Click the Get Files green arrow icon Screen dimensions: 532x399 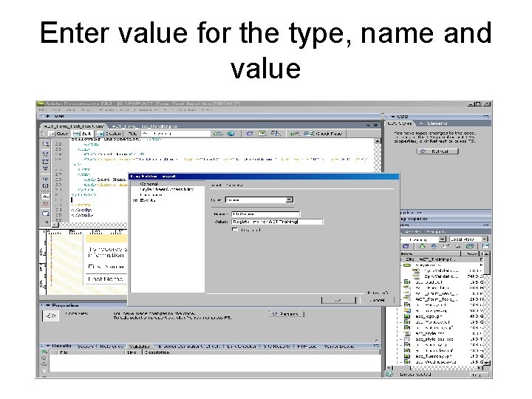[x=422, y=247]
